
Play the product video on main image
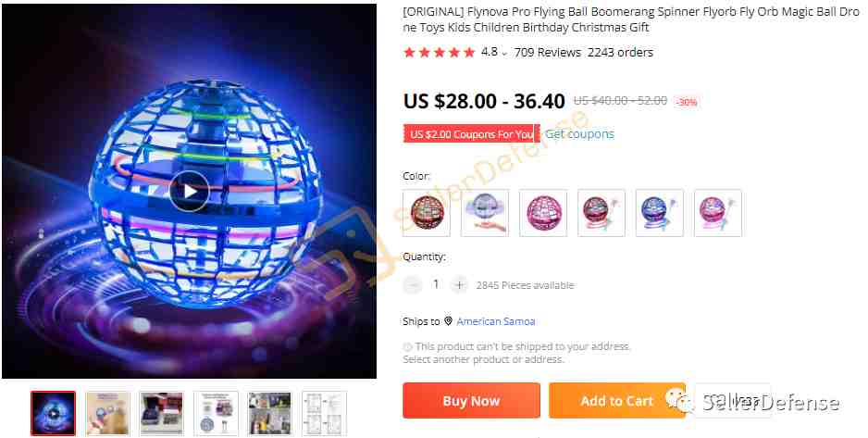pos(190,191)
